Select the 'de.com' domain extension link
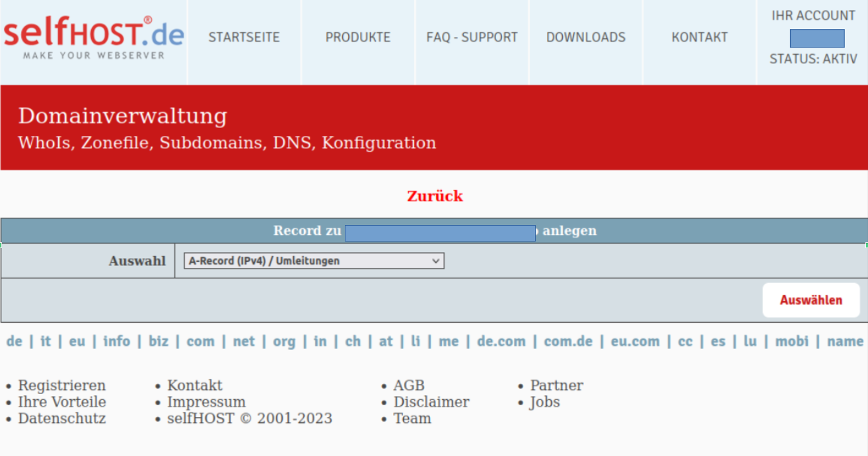Viewport: 868px width, 456px height. 501,341
